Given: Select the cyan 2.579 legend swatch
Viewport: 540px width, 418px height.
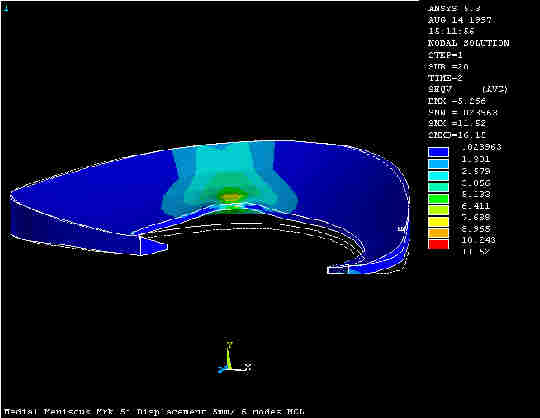Looking at the screenshot, I should coord(438,175).
